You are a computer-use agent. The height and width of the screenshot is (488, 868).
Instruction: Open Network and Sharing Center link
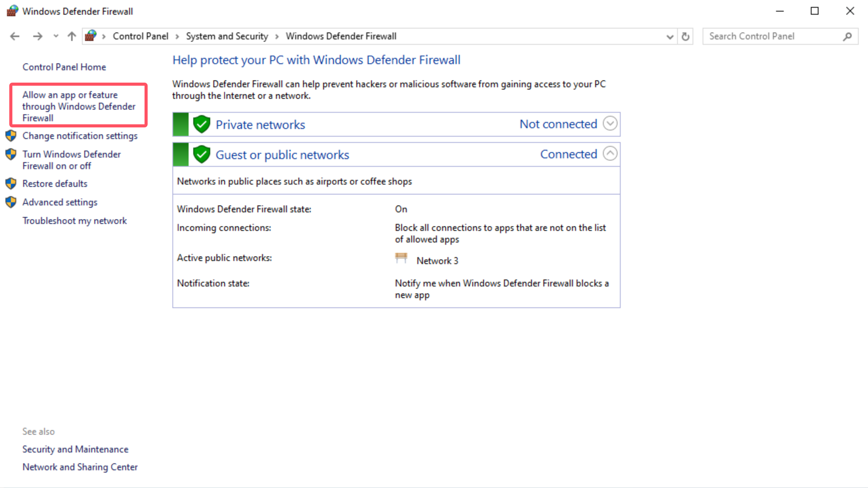80,467
